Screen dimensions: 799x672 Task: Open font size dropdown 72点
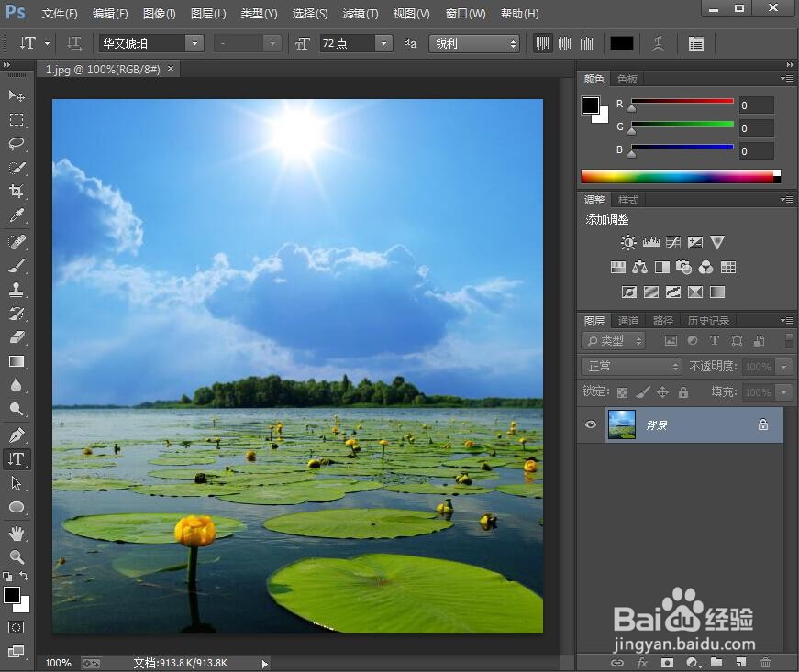click(383, 44)
